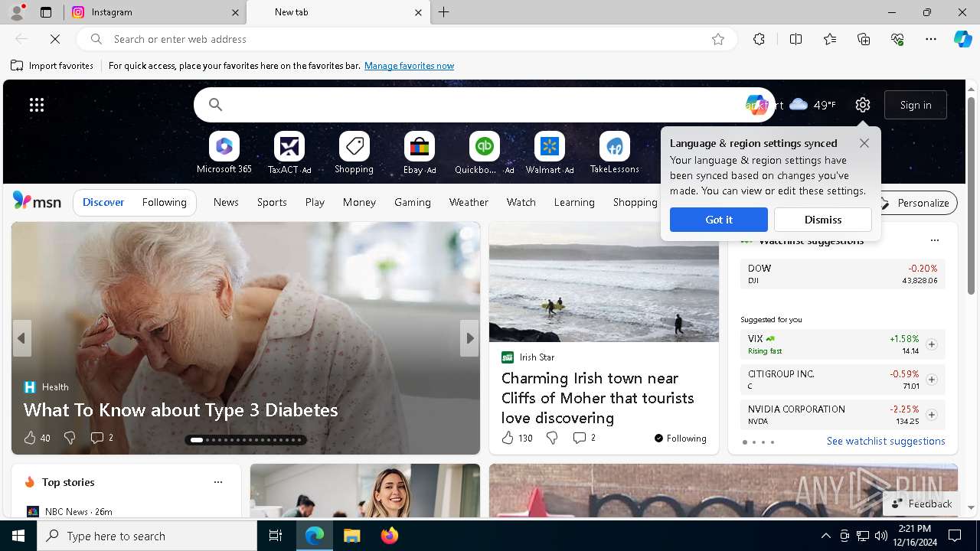Open the Gaming section

[x=413, y=202]
